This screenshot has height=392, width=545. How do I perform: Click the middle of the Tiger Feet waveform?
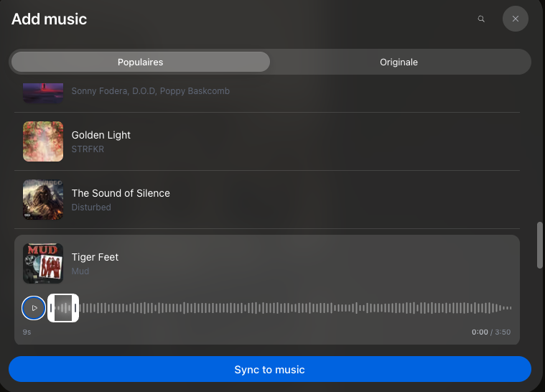295,308
